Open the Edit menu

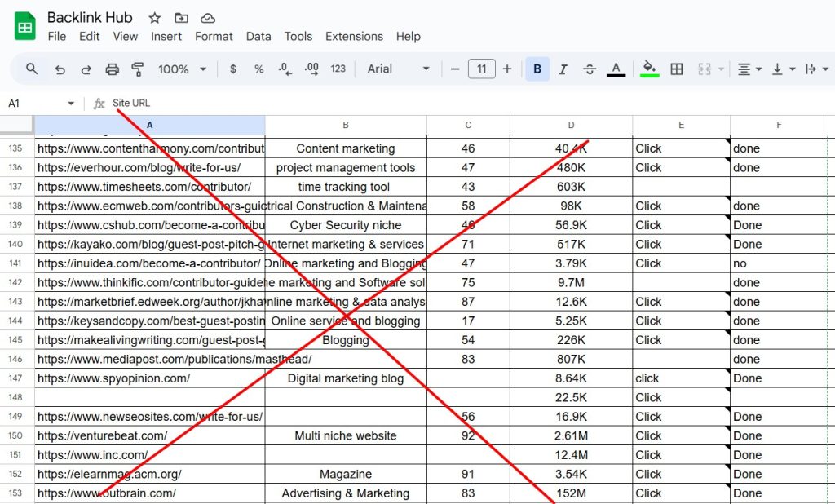[90, 36]
